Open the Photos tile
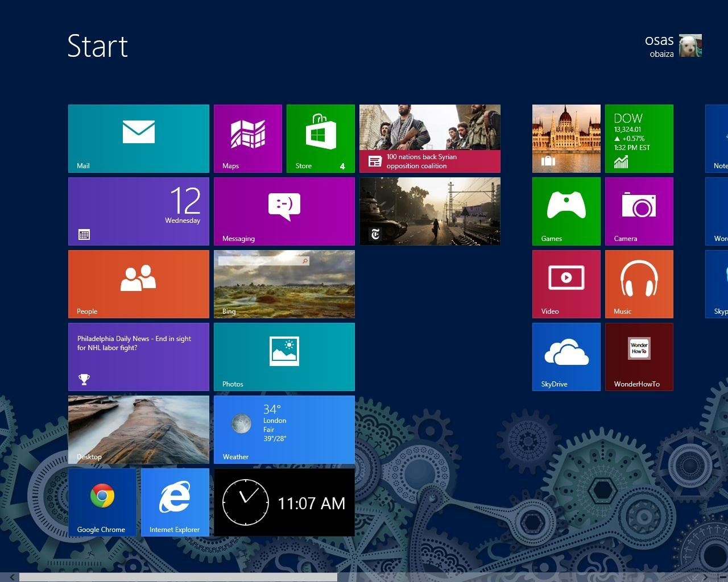The width and height of the screenshot is (728, 582). (x=284, y=357)
